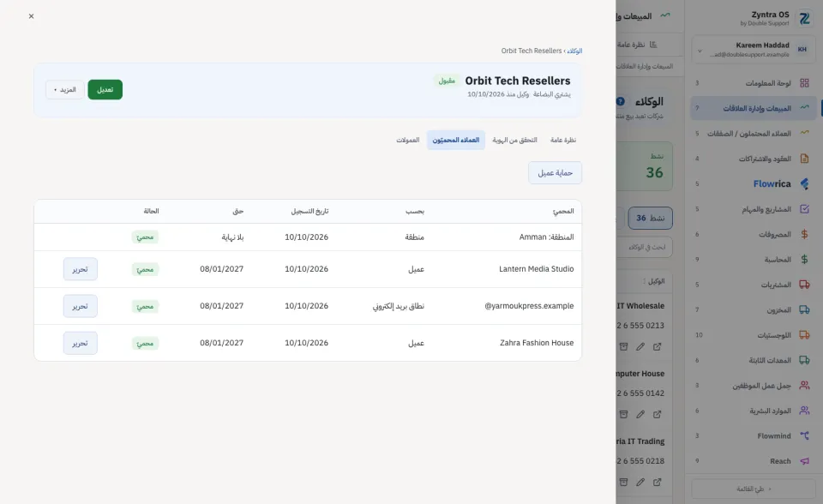Open المصروفات dollar icon
The height and width of the screenshot is (504, 823).
804,234
